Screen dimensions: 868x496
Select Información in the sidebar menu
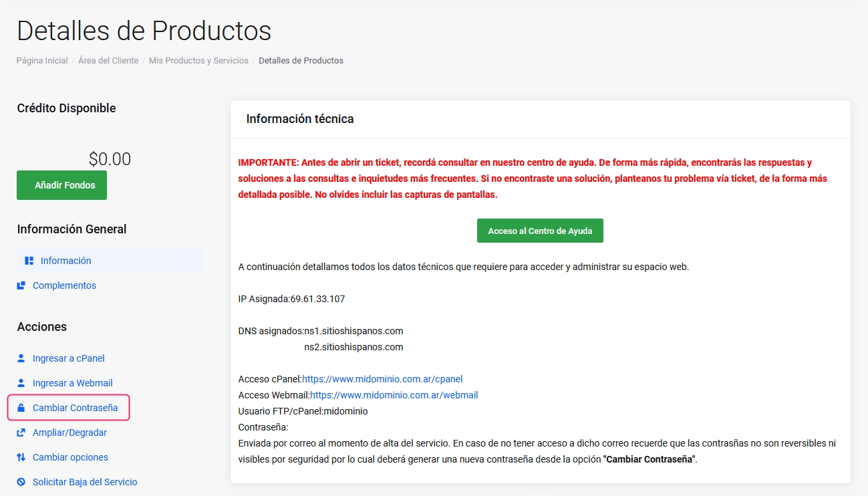(65, 261)
